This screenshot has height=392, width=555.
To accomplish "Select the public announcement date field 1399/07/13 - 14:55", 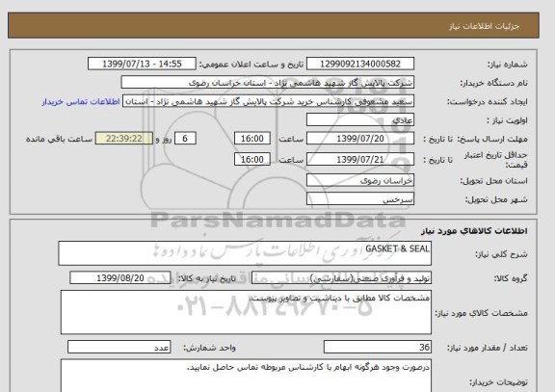I will coord(142,64).
